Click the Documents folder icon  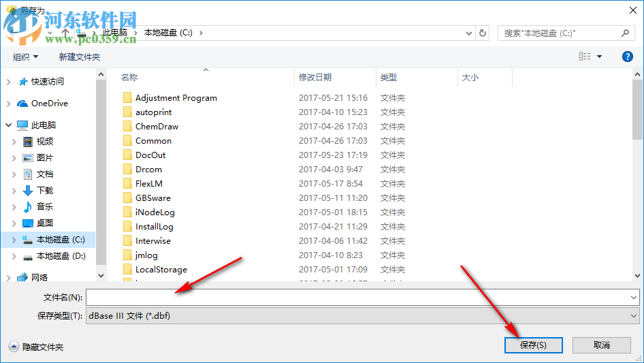27,174
